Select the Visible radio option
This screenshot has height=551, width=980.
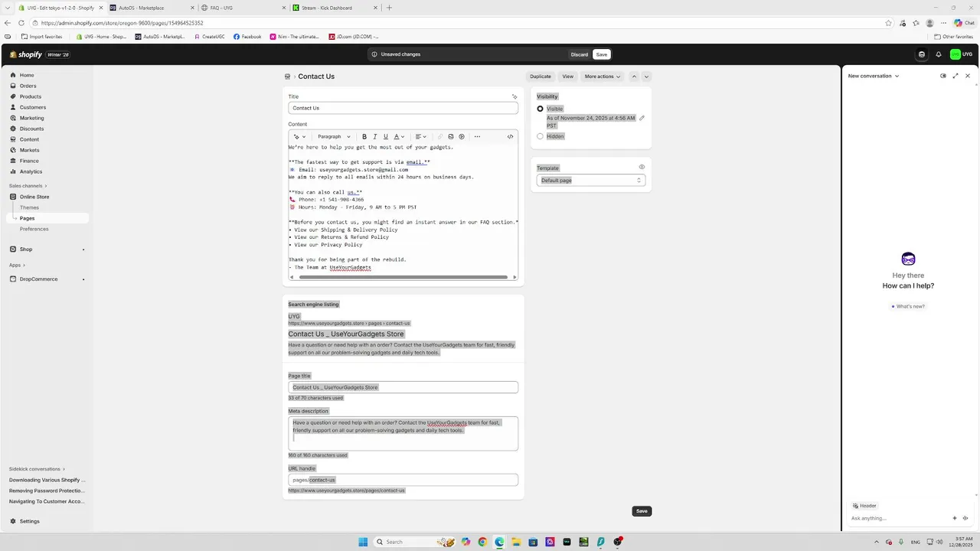[540, 109]
